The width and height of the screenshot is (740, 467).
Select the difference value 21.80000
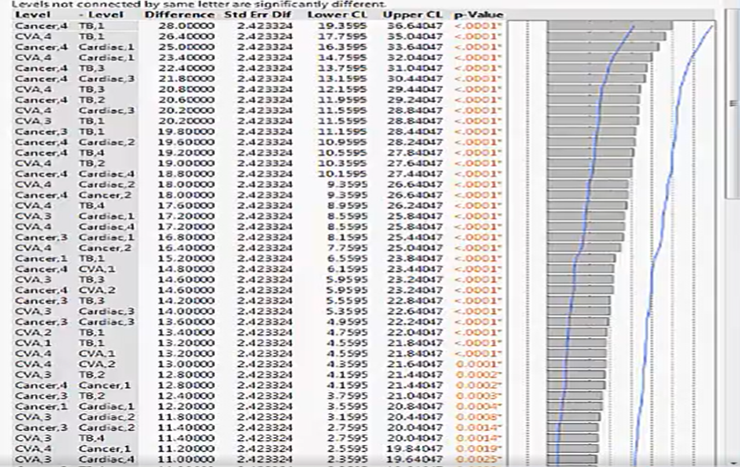coord(188,78)
